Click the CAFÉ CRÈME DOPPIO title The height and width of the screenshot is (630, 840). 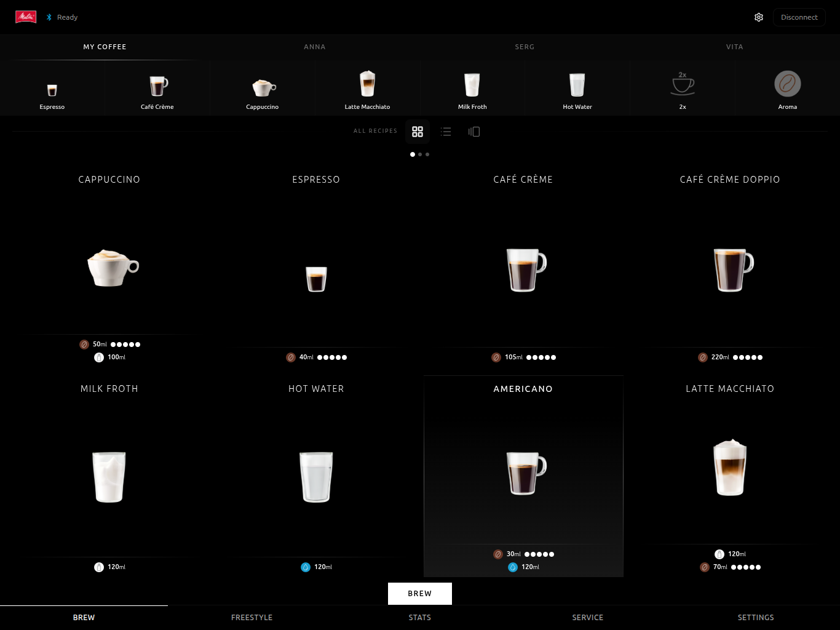coord(730,180)
